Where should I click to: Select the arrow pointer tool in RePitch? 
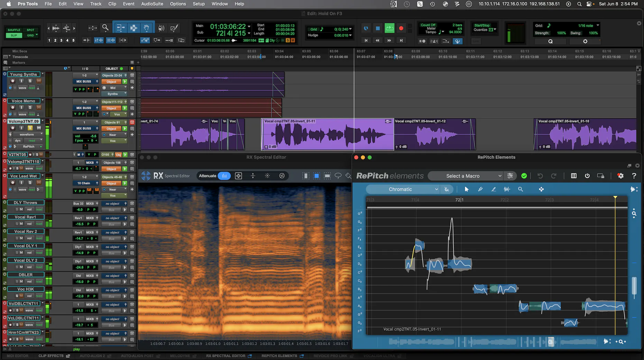click(467, 189)
